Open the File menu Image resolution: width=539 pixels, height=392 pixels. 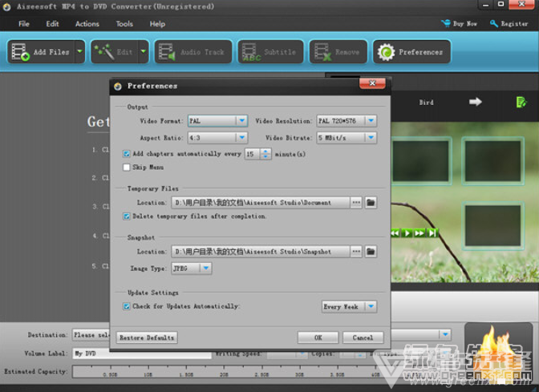tap(24, 24)
